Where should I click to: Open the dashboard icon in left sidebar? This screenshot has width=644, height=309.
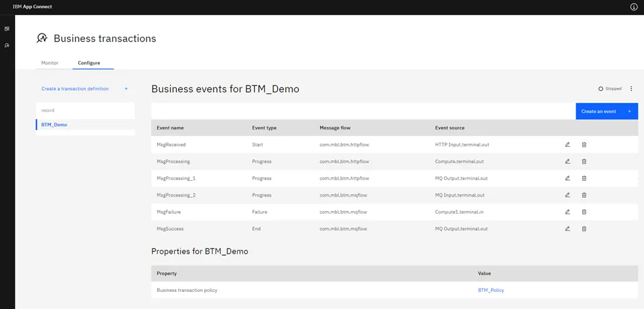(7, 29)
